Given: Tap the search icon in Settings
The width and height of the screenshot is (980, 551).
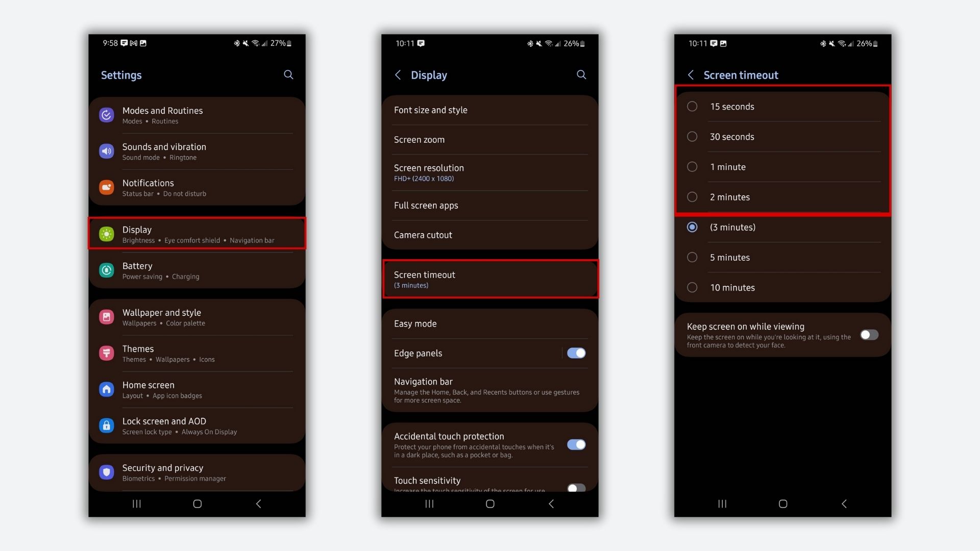Looking at the screenshot, I should 288,74.
